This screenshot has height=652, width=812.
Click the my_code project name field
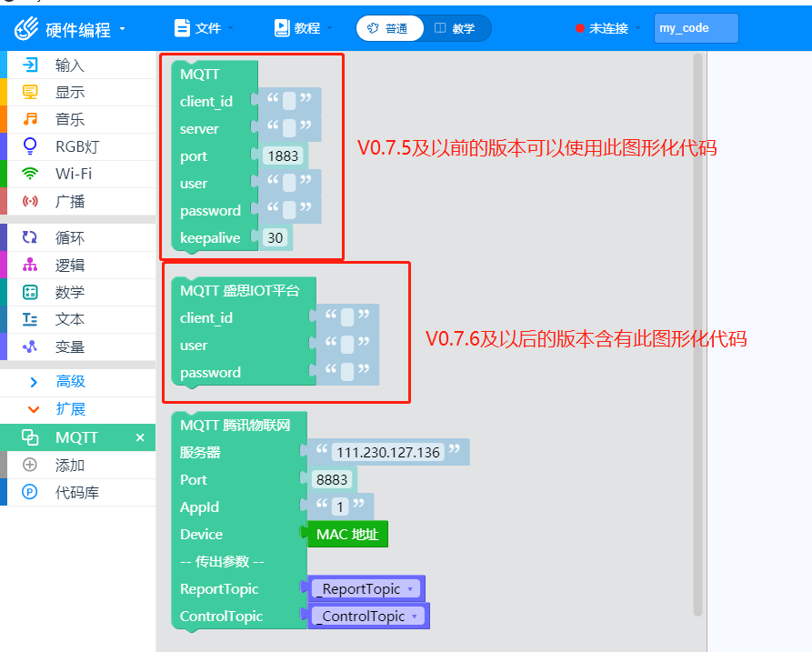point(696,28)
